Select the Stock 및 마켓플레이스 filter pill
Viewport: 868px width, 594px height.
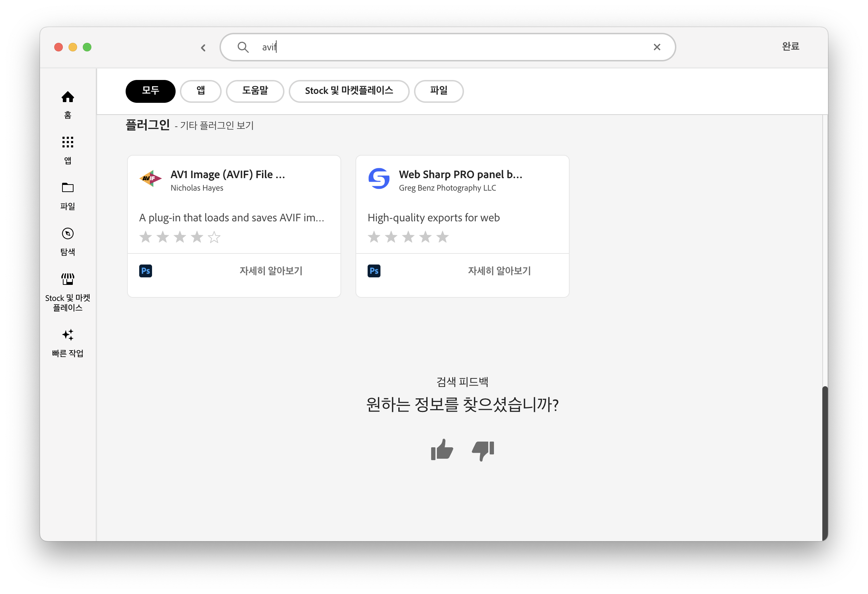pos(349,91)
